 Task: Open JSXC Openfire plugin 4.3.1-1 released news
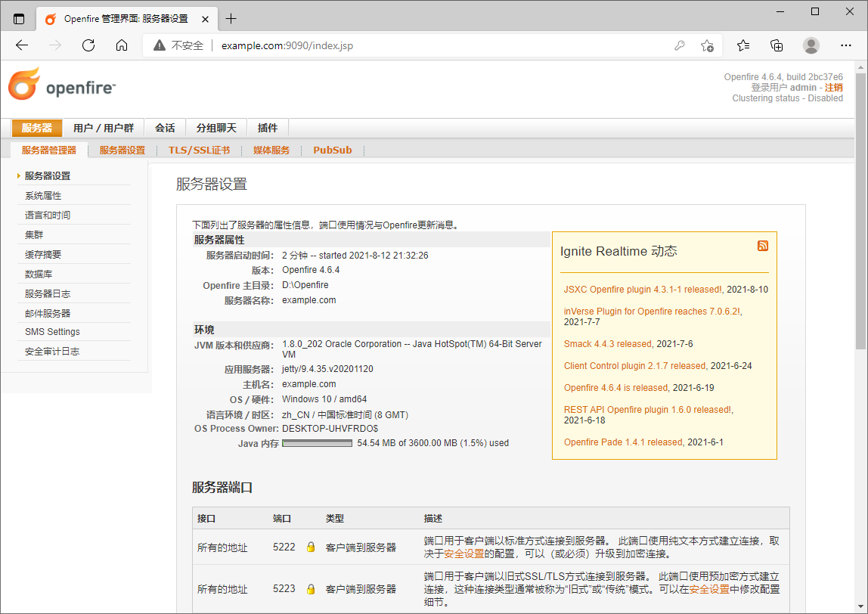643,289
